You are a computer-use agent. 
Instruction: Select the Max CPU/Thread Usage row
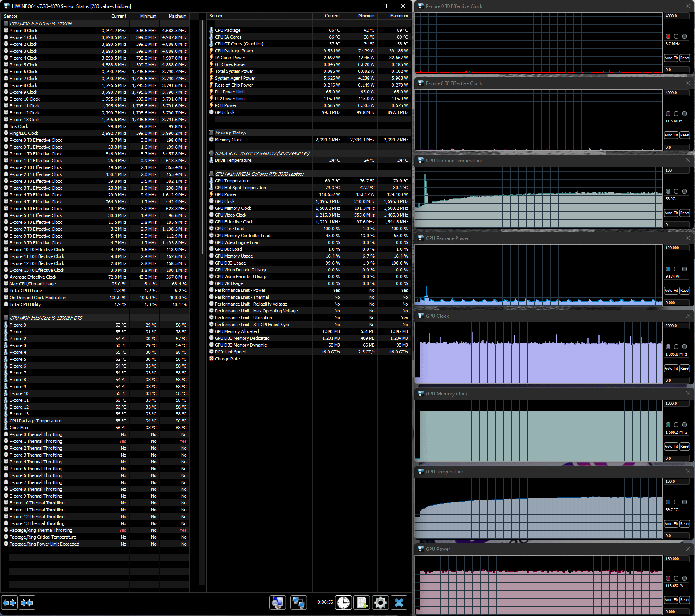95,284
